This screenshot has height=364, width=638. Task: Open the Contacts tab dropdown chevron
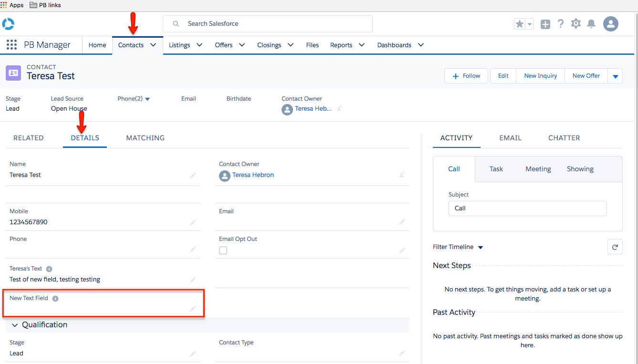153,45
